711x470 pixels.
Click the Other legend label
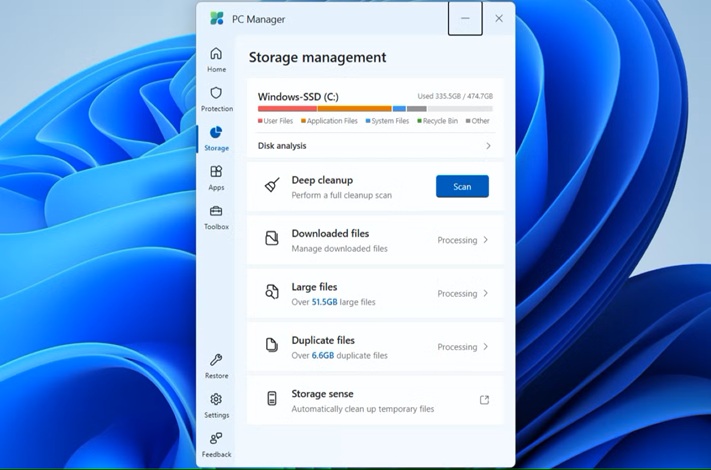click(480, 121)
